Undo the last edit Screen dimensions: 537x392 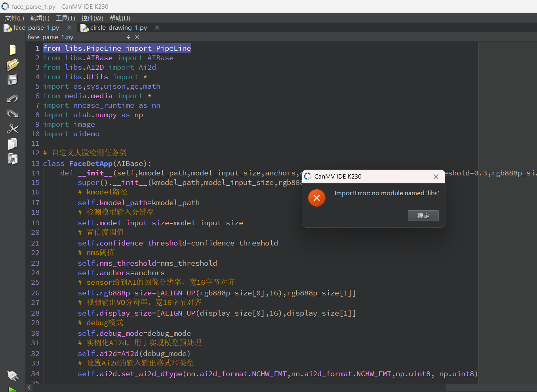click(x=13, y=99)
